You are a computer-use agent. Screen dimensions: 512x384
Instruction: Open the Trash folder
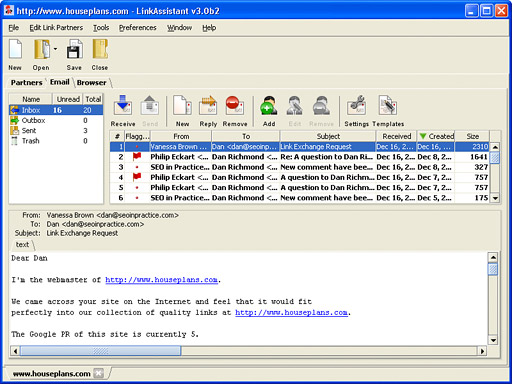pos(56,141)
